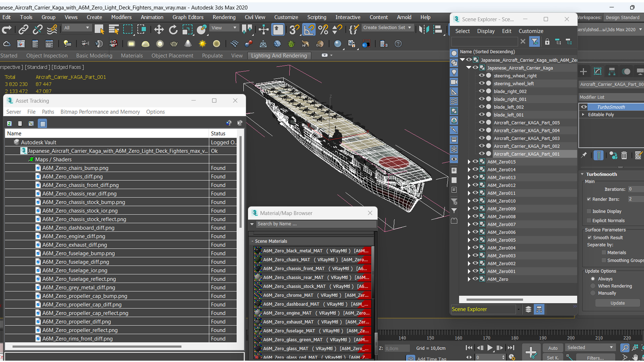Click Refresh icon in Asset Tracking
This screenshot has height=362, width=644.
(9, 124)
